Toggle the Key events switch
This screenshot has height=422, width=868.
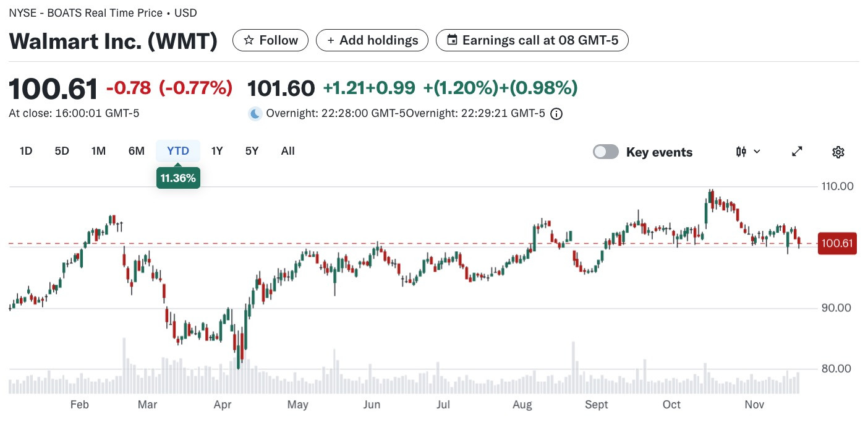point(606,152)
